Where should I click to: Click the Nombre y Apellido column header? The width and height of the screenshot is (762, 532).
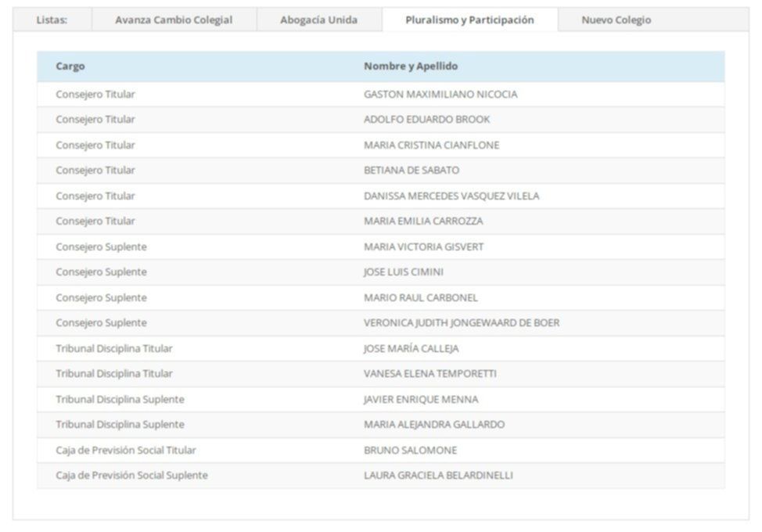[411, 66]
